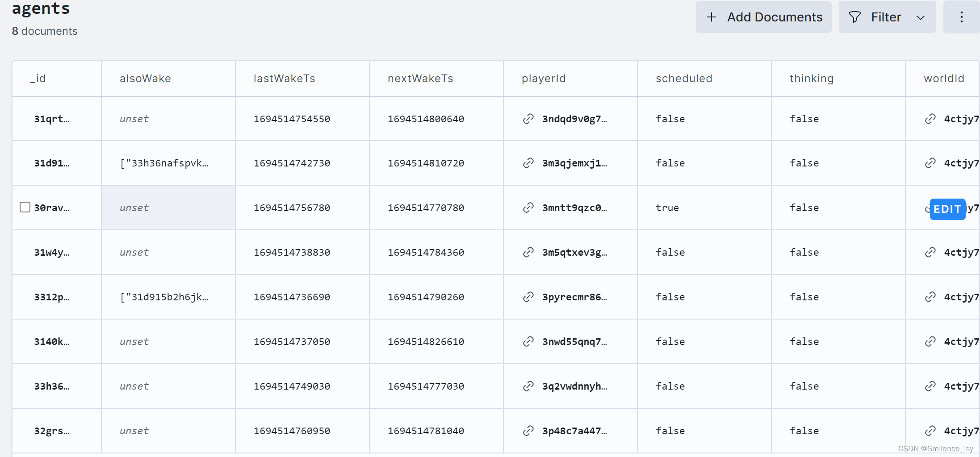Click nextWakeTs value 1694514781040
Viewport: 980px width, 457px height.
pos(426,431)
